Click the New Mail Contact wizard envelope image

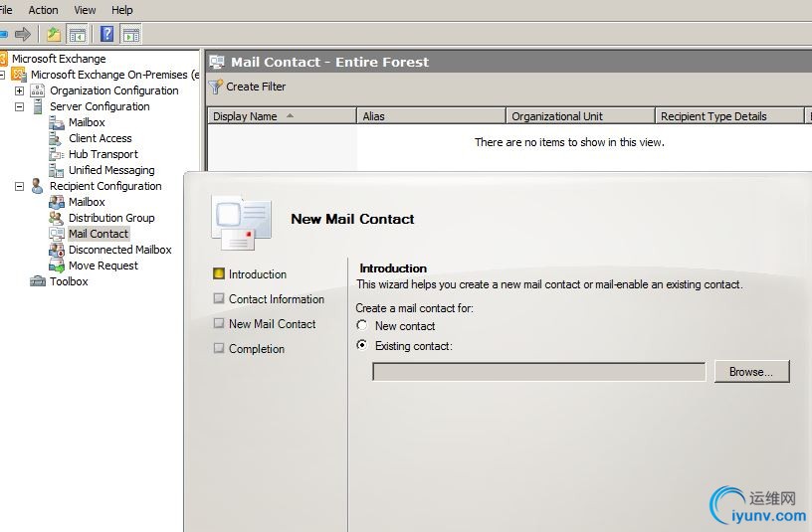click(242, 223)
